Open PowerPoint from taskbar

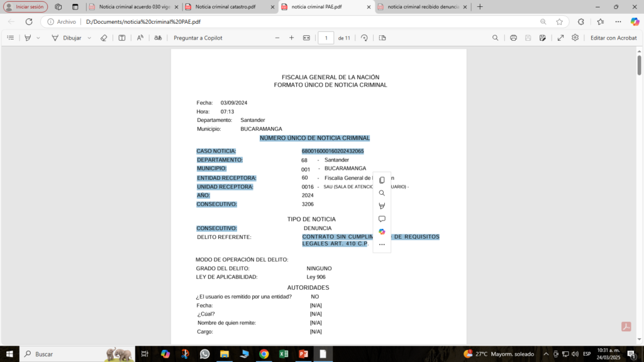tap(304, 354)
